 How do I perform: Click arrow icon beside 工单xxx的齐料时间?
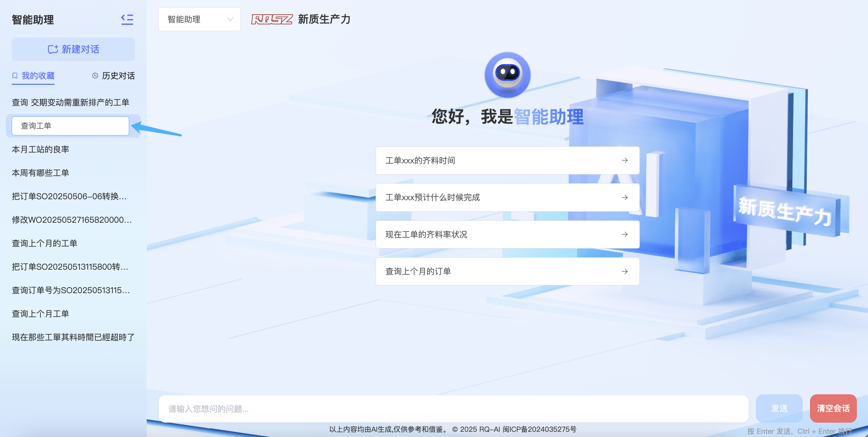pyautogui.click(x=624, y=160)
